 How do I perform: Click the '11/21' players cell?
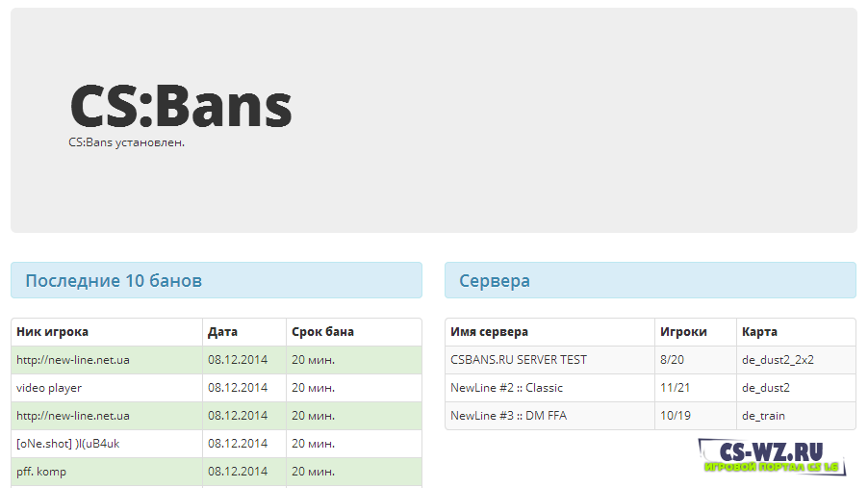click(x=696, y=388)
